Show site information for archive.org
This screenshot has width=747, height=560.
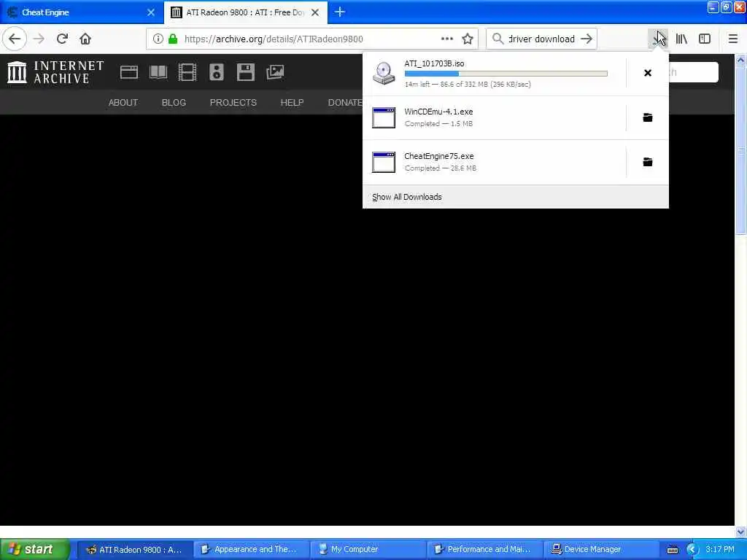158,39
